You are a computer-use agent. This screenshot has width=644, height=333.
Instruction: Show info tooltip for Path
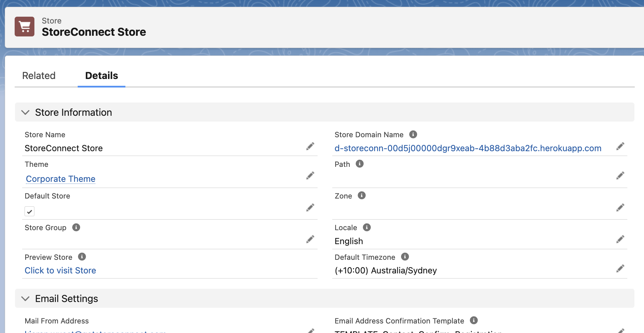359,164
